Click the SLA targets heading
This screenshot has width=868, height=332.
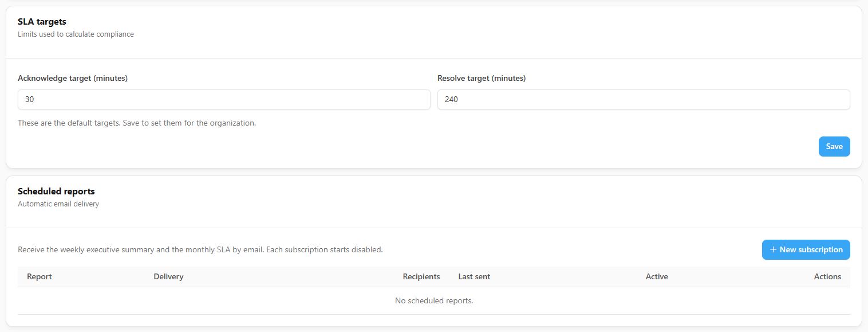click(x=42, y=22)
